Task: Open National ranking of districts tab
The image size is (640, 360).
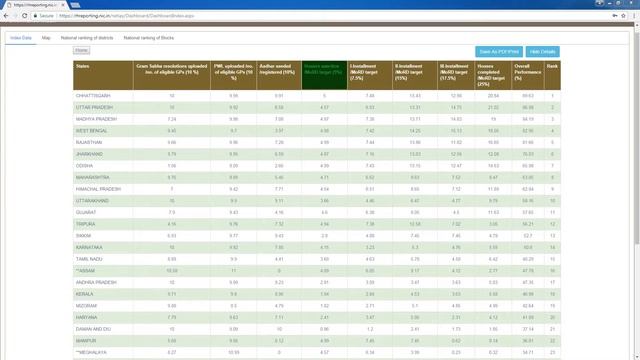Action: click(87, 38)
